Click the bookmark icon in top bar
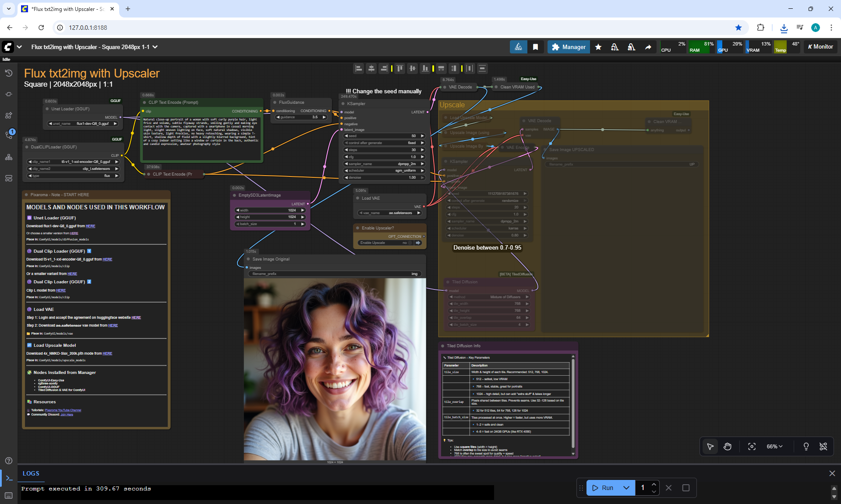The width and height of the screenshot is (841, 504). [535, 47]
